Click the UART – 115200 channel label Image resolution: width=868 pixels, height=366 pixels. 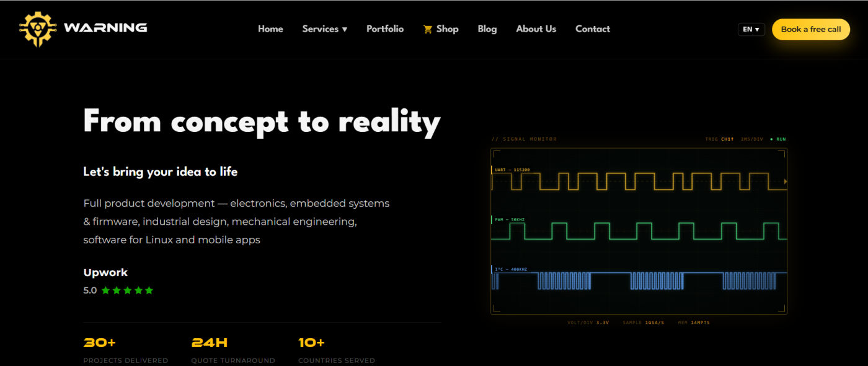(511, 170)
